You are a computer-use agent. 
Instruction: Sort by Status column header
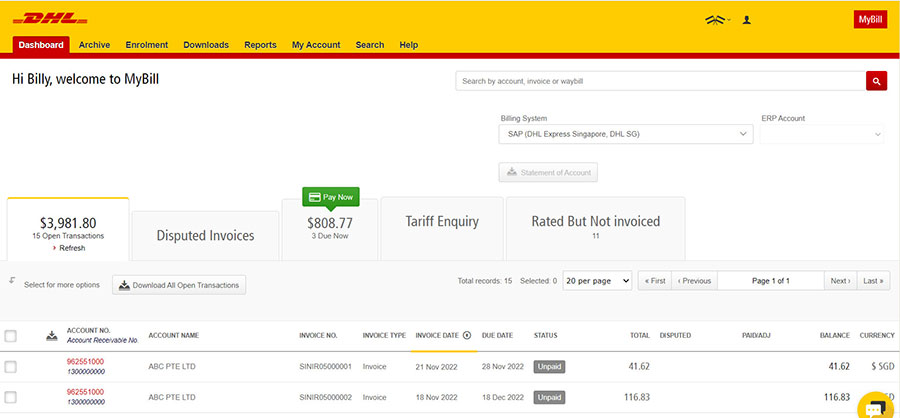pyautogui.click(x=545, y=335)
